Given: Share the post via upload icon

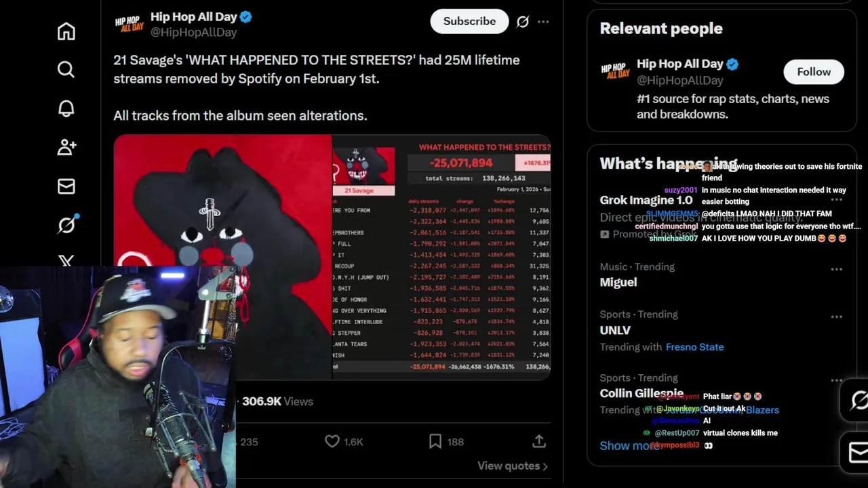Looking at the screenshot, I should pyautogui.click(x=539, y=441).
